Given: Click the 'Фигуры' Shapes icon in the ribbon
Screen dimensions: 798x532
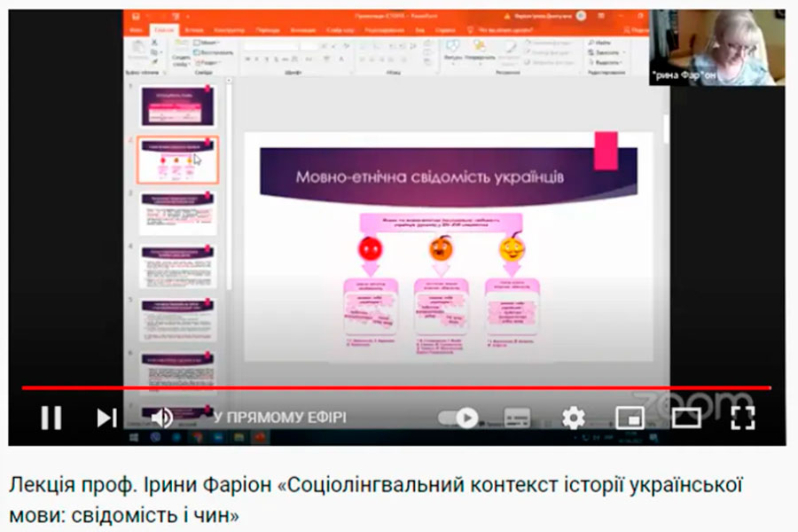Looking at the screenshot, I should (452, 50).
